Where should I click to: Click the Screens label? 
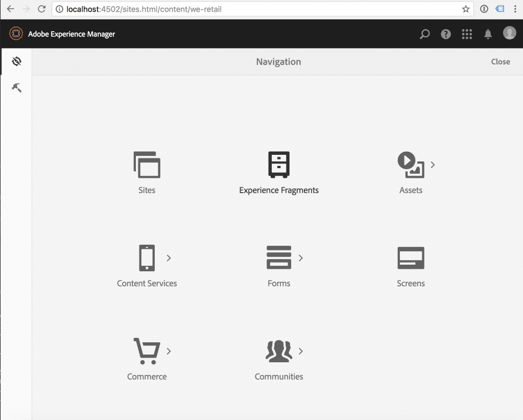pyautogui.click(x=411, y=283)
